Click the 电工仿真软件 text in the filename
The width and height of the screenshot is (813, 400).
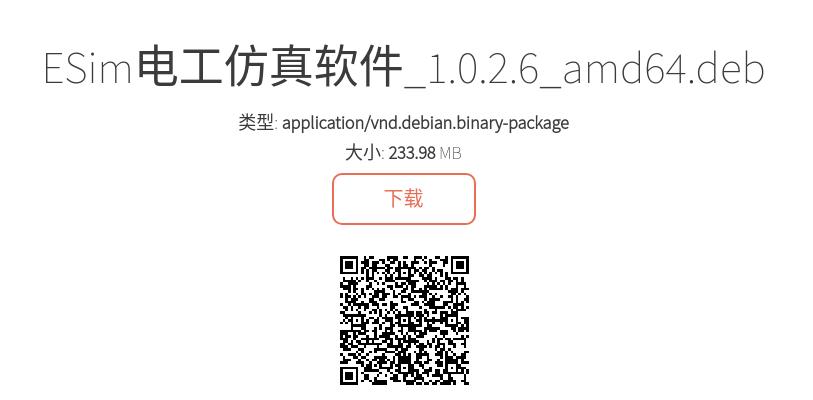click(x=270, y=67)
